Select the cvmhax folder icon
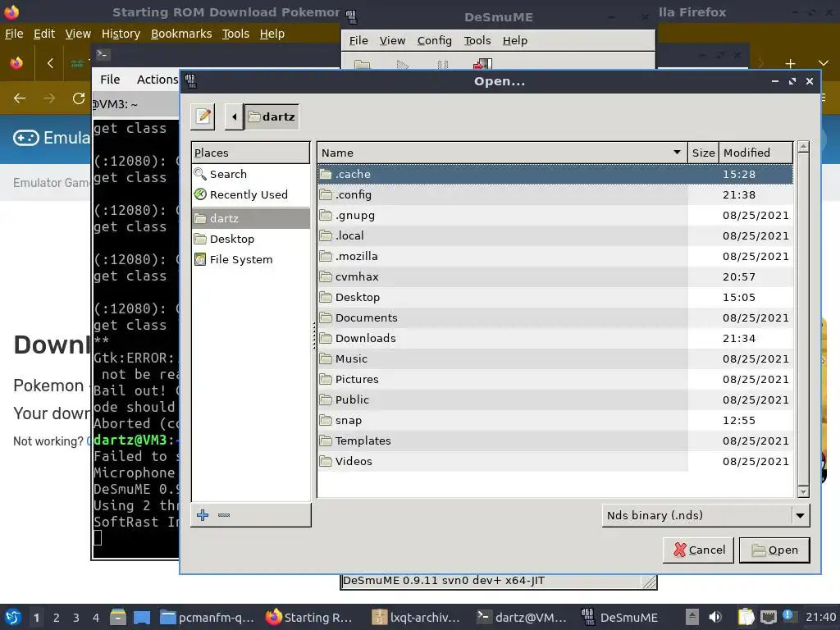The width and height of the screenshot is (840, 630). pyautogui.click(x=326, y=277)
